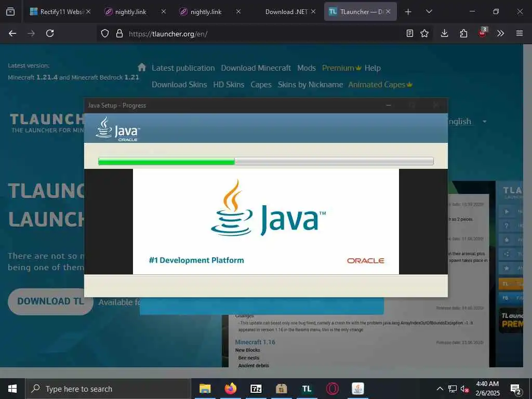Click the URL address field

click(x=264, y=34)
